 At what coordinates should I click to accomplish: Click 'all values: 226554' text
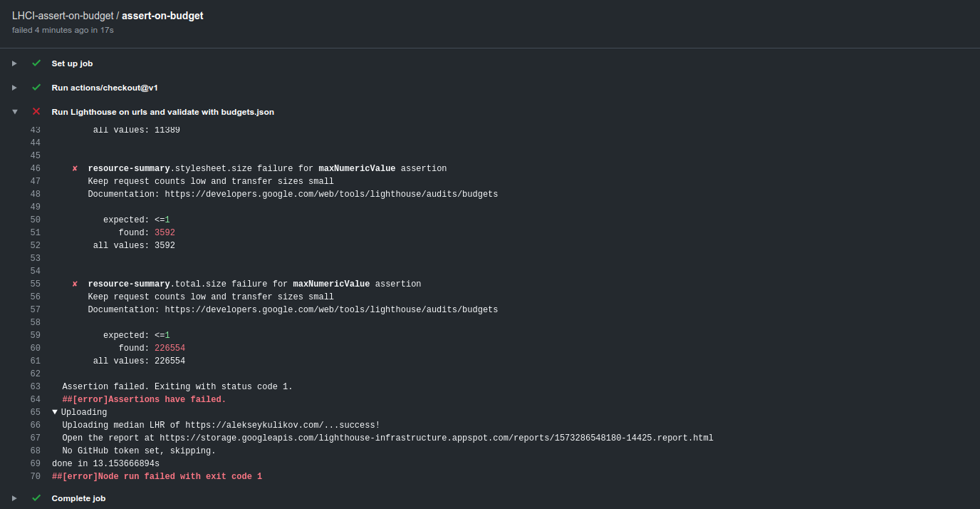(139, 361)
